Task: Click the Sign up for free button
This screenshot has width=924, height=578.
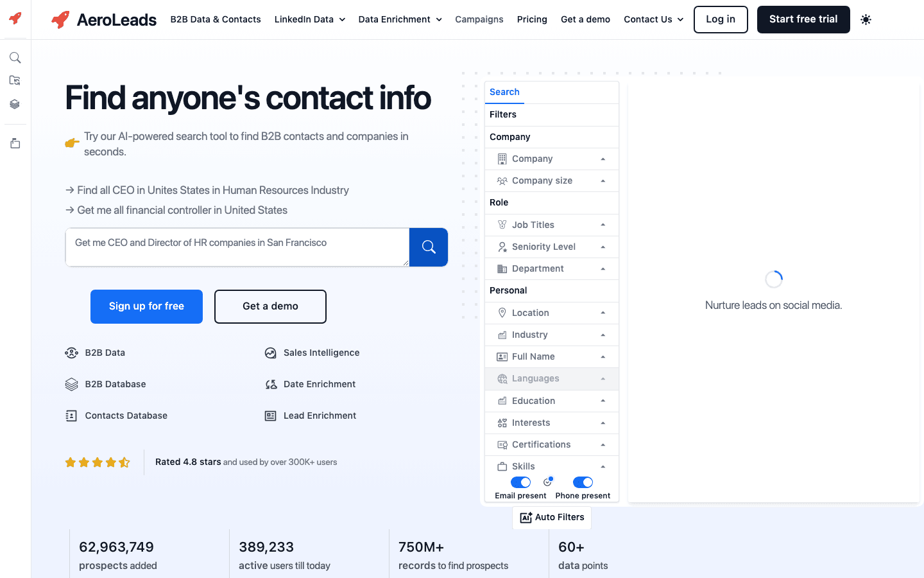Action: pos(146,306)
